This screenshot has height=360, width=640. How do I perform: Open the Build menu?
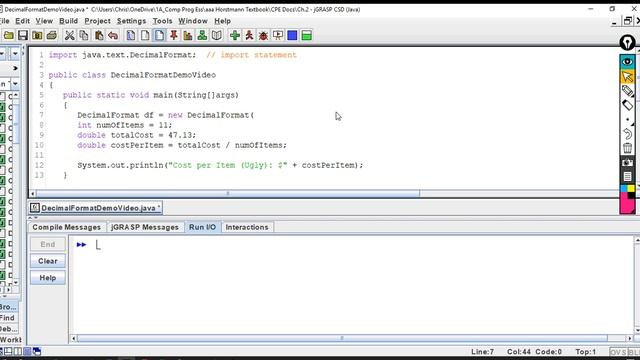[69, 21]
